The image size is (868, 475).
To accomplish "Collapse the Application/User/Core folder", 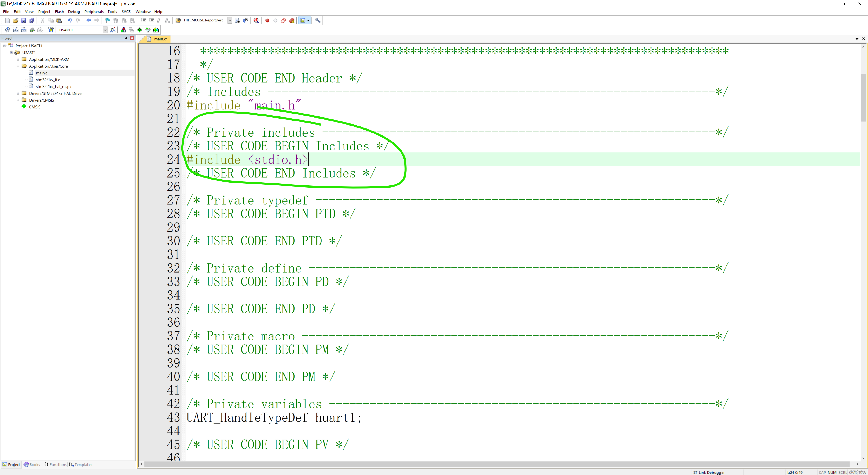I will (x=18, y=66).
